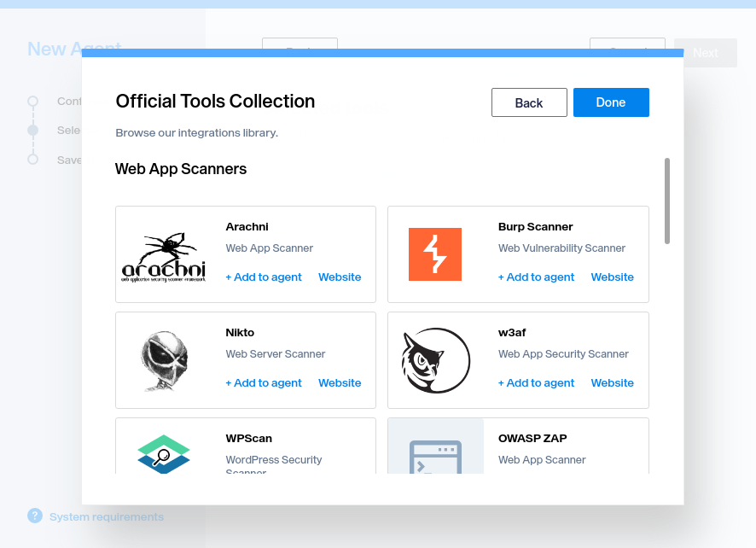
Task: Add w3af to agent
Action: coord(536,382)
